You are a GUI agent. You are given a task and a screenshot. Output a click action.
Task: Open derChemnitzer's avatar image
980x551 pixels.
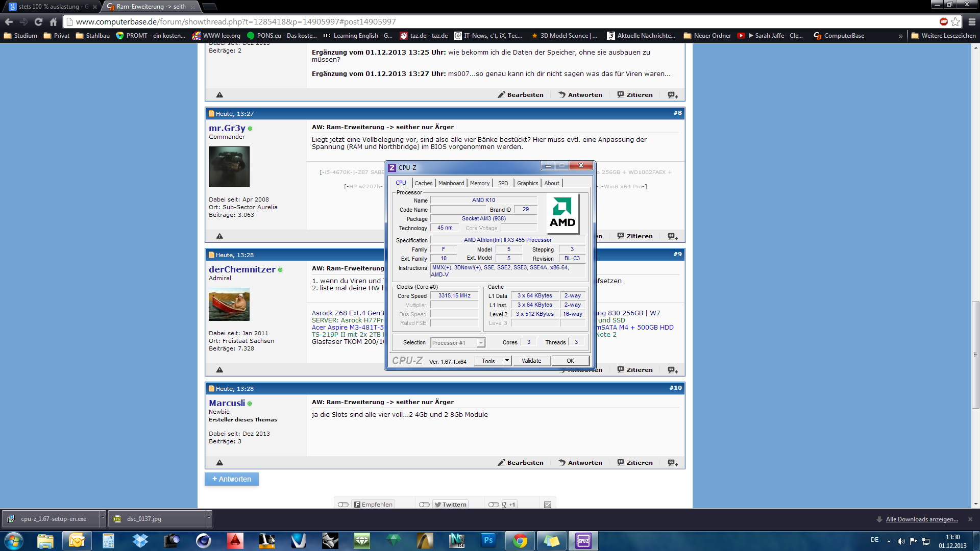coord(229,304)
